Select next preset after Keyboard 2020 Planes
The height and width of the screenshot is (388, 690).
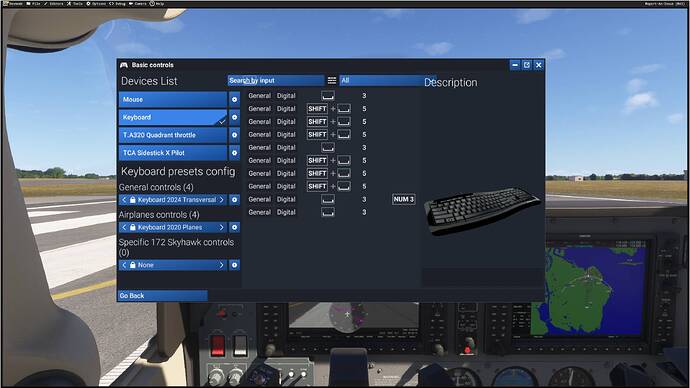(x=221, y=227)
